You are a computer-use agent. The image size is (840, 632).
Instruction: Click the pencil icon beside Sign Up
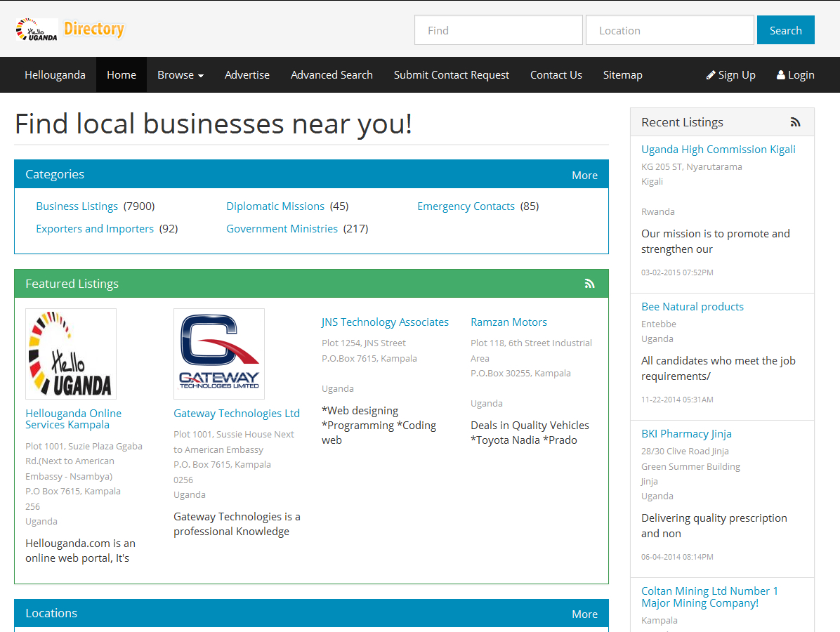pyautogui.click(x=710, y=75)
